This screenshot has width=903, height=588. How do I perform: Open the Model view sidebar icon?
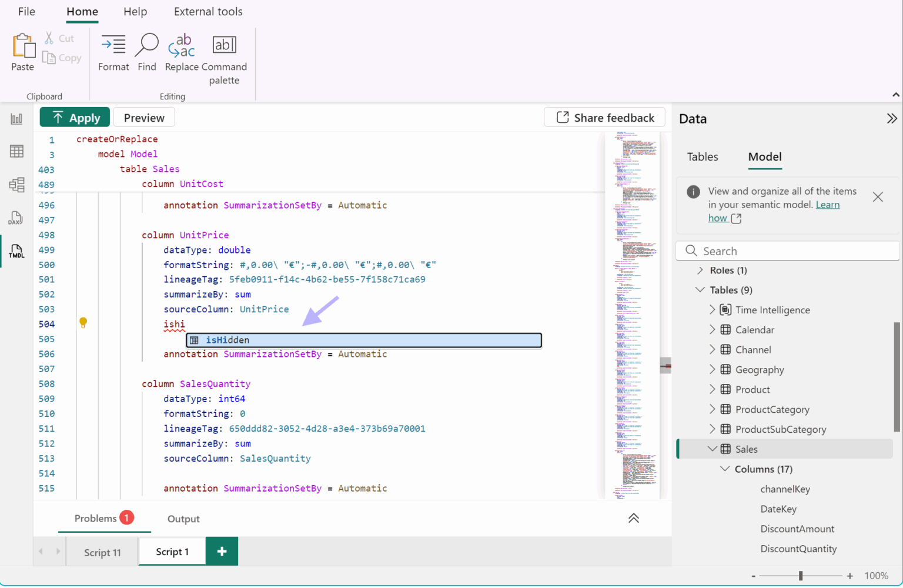click(x=16, y=185)
